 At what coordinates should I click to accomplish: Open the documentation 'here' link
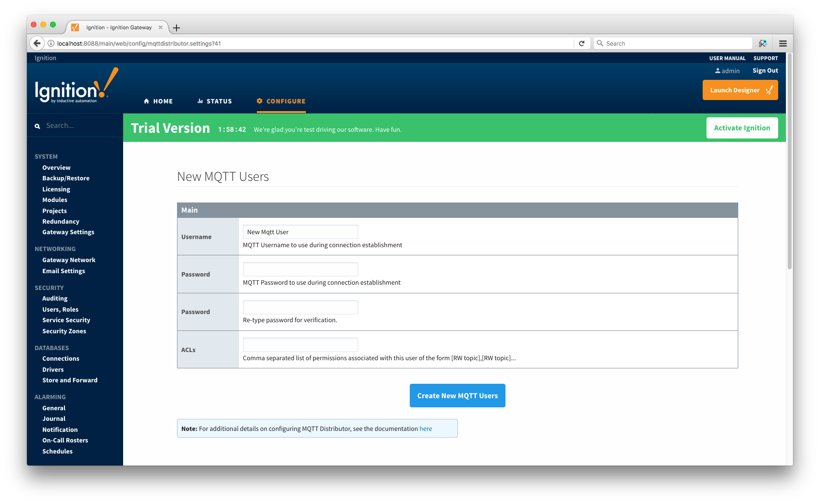(x=426, y=428)
